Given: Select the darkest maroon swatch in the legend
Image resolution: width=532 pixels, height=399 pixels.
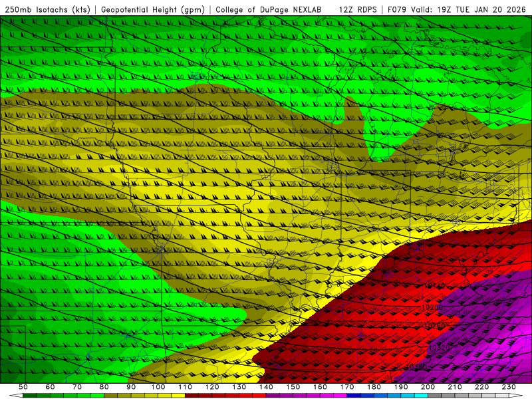Looking at the screenshot, I should [x=192, y=396].
